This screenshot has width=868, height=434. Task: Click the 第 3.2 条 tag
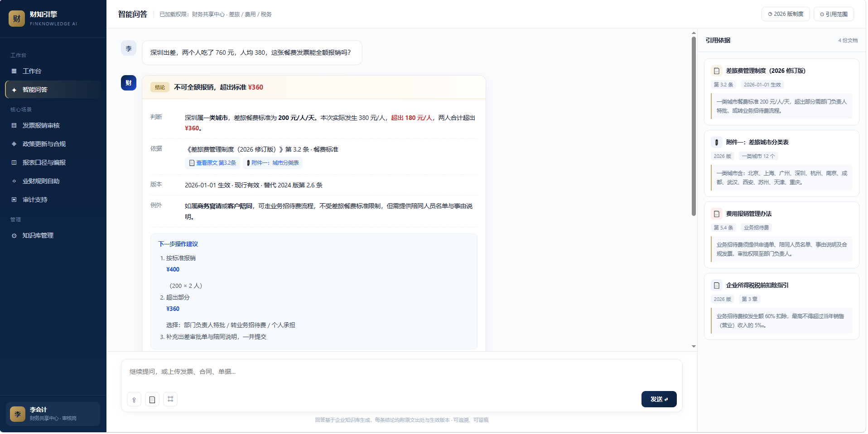(x=723, y=85)
